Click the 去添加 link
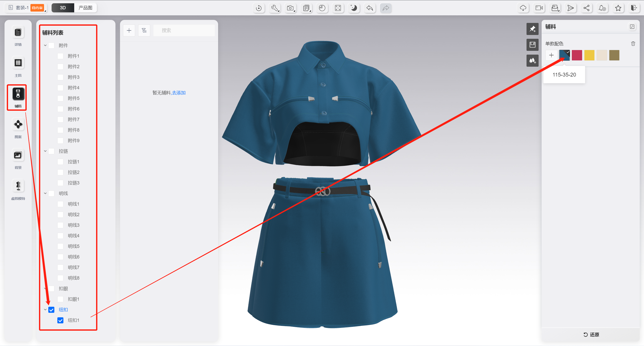 pyautogui.click(x=179, y=93)
